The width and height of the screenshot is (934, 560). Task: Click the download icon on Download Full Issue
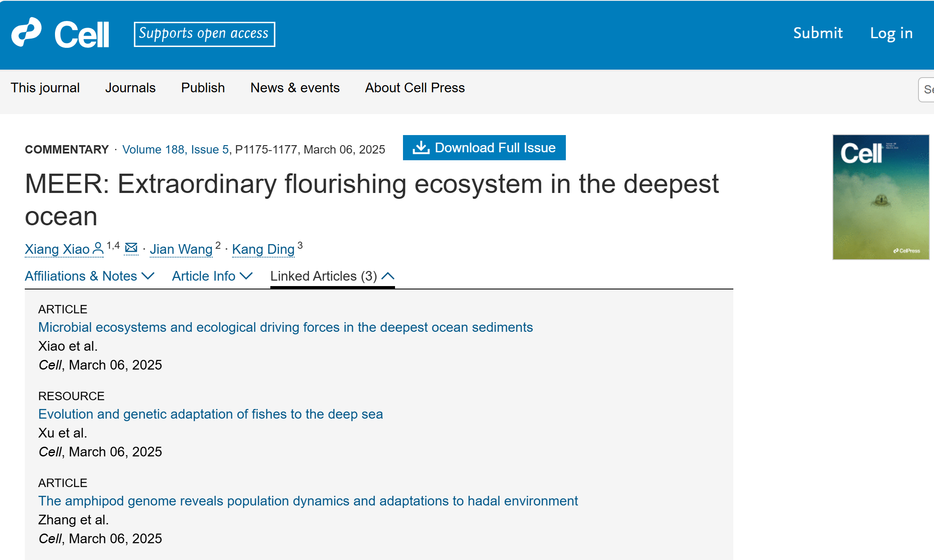pyautogui.click(x=421, y=148)
